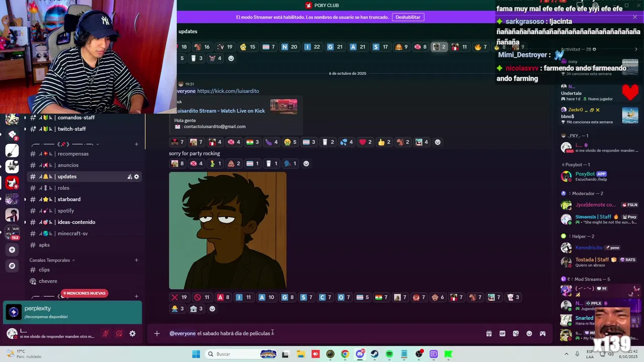
Task: Toggle the heart reaction with count 2
Action: (365, 142)
